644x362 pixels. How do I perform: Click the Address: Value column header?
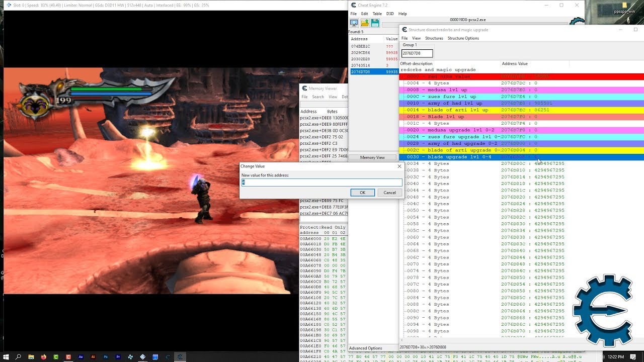click(515, 64)
